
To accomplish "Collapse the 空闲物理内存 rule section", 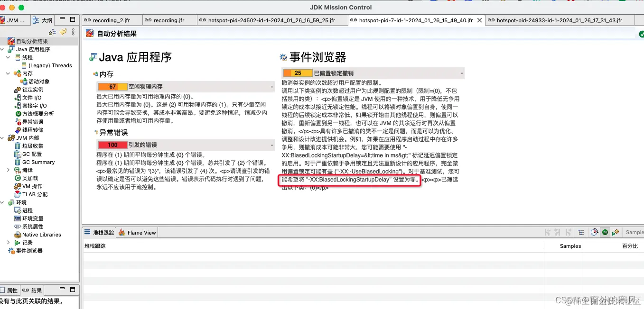I will click(x=271, y=87).
